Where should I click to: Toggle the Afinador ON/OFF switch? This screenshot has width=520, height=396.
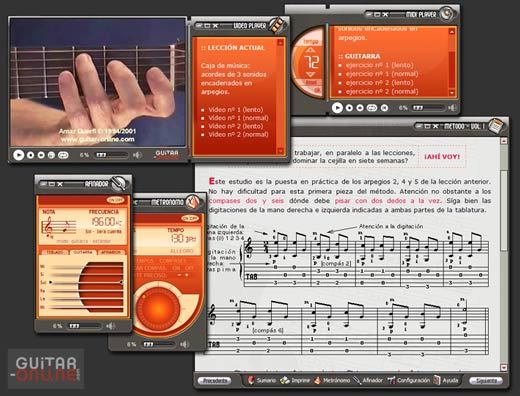tap(115, 200)
